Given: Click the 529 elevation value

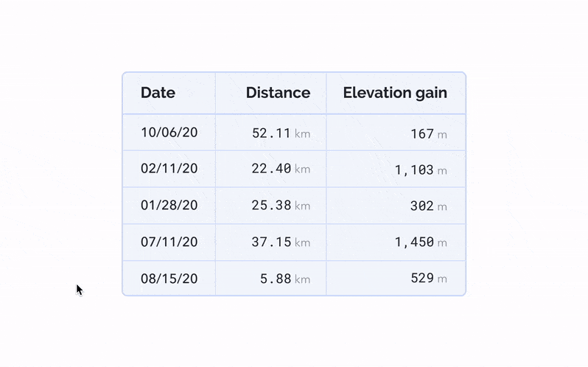Looking at the screenshot, I should tap(422, 279).
